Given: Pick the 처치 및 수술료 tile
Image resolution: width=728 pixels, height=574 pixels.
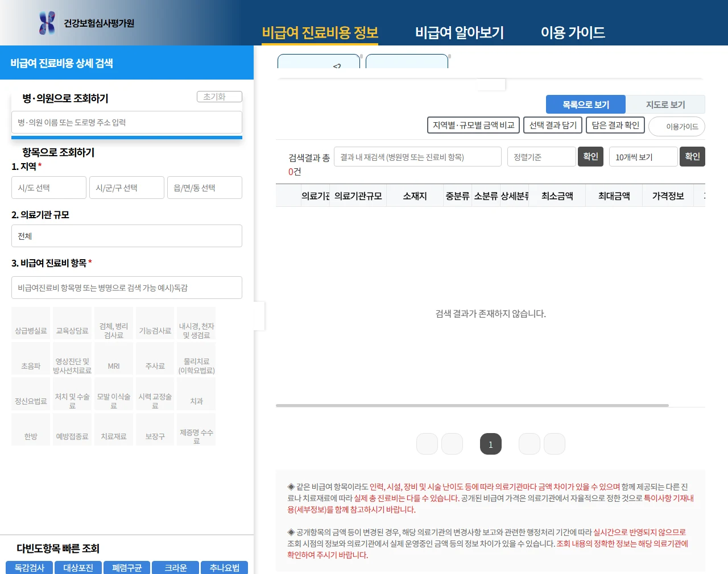Looking at the screenshot, I should pos(72,394).
